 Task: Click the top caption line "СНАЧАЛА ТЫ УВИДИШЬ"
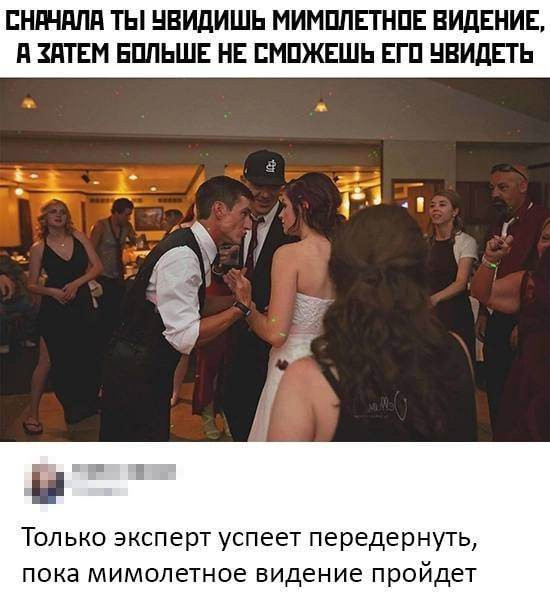coord(275,22)
